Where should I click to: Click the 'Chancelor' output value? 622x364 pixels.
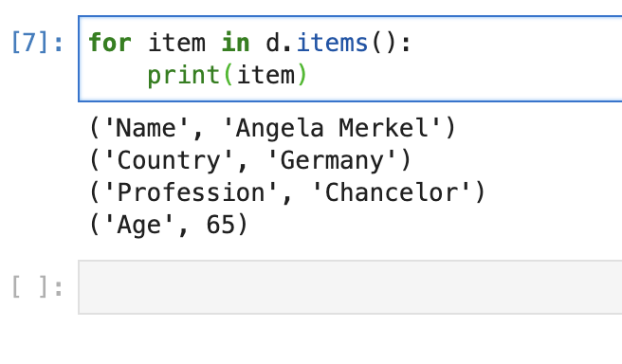pos(392,192)
